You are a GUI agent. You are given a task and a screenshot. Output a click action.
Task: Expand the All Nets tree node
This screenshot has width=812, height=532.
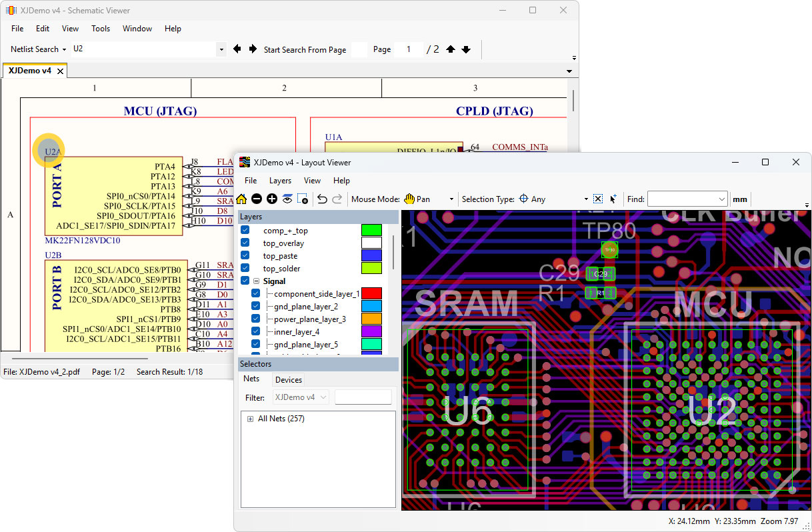coord(251,419)
